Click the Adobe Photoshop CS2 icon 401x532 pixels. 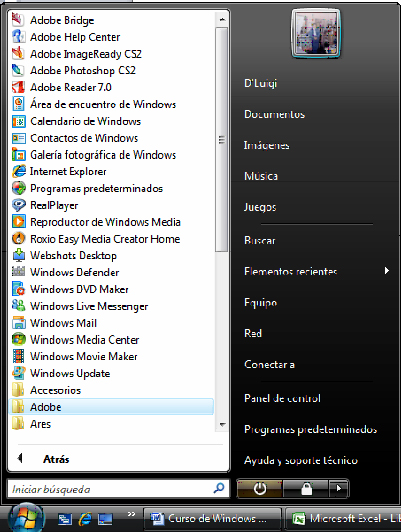click(18, 70)
